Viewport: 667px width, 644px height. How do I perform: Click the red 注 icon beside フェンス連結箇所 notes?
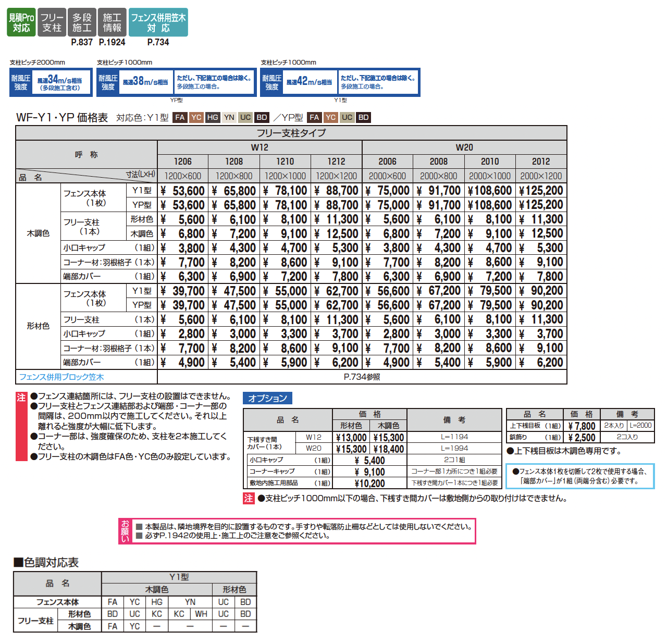pos(21,398)
